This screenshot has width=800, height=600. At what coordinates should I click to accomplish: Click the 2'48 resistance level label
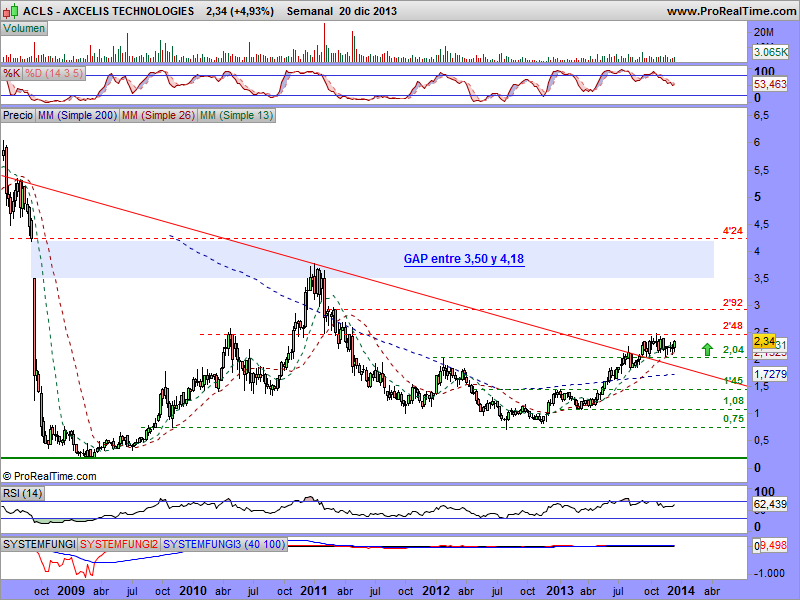click(733, 326)
